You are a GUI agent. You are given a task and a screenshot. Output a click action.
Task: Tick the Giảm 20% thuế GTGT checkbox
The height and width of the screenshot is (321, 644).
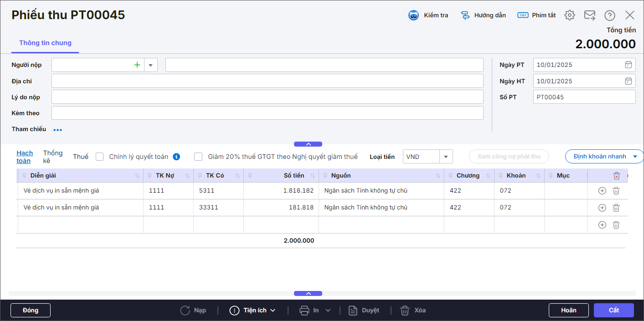tap(198, 157)
